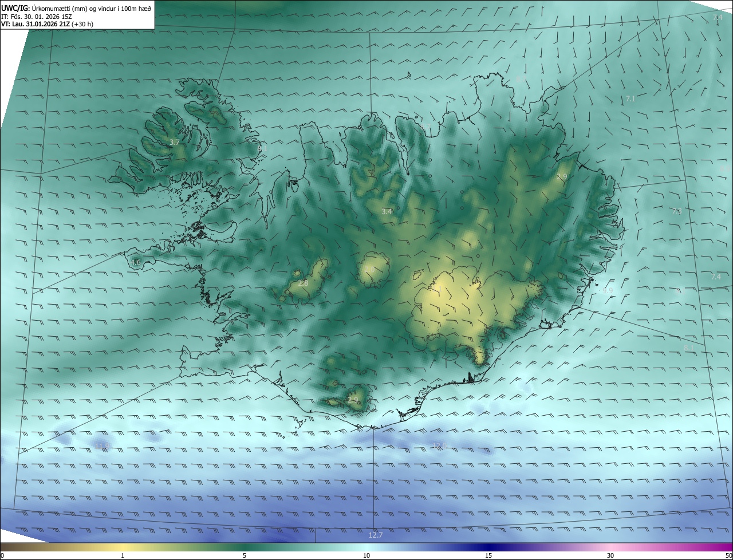Click the 8.1 value beside the Westfjords
This screenshot has width=733, height=560.
[262, 148]
